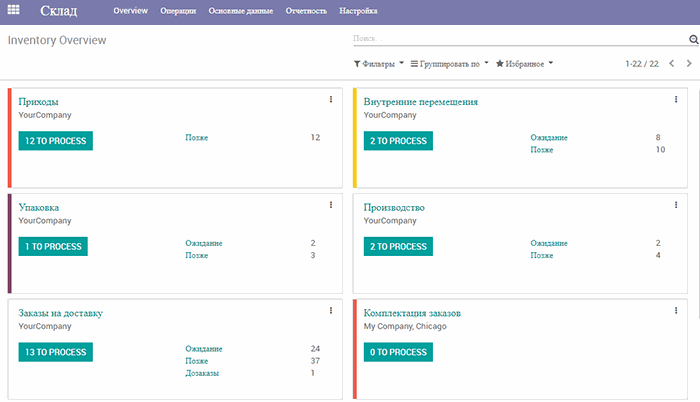The image size is (700, 402).
Task: Open kebab menu on Комплектация заказов card
Action: click(x=676, y=311)
